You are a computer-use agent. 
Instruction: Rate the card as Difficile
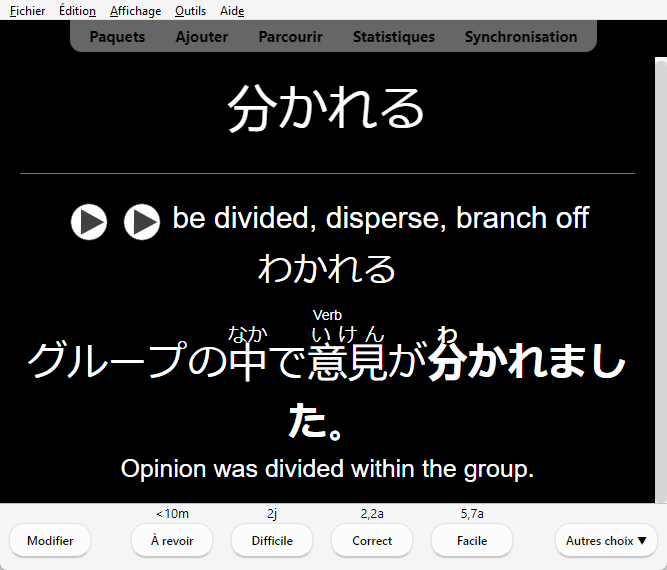coord(272,541)
